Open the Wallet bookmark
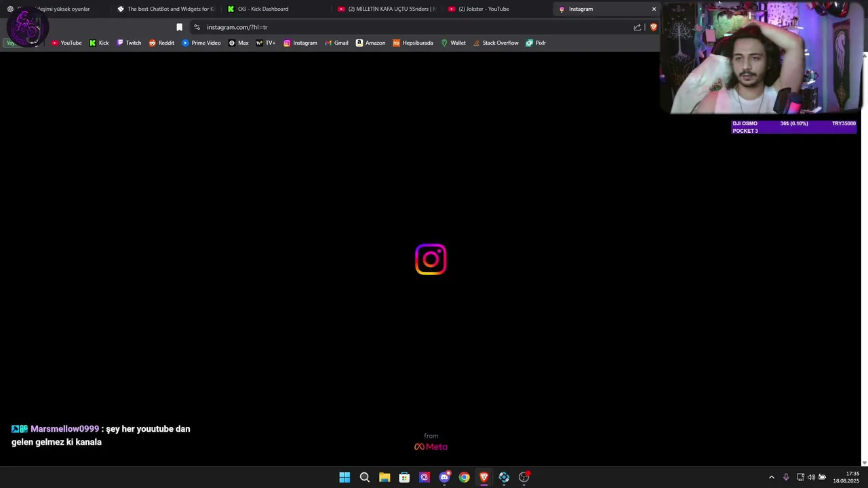Viewport: 868px width, 488px height. coord(454,43)
